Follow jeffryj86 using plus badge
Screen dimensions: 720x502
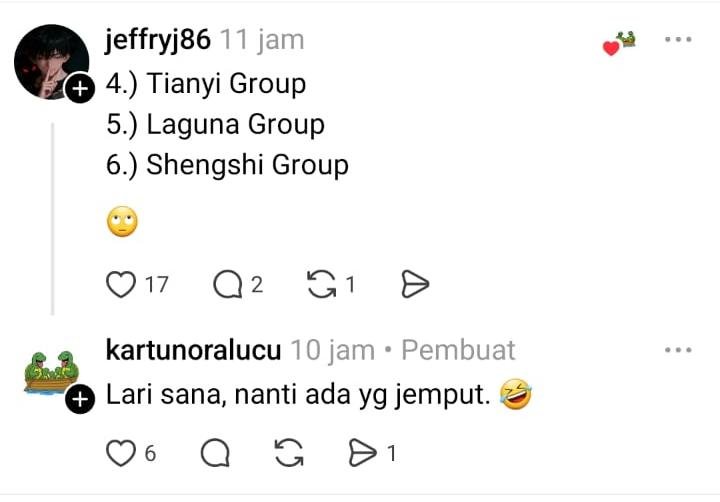(x=80, y=88)
